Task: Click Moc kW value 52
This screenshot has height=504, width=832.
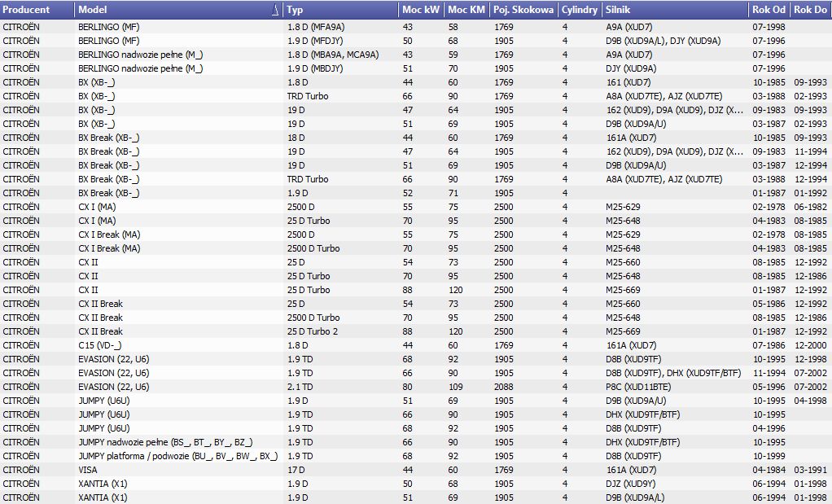Action: (x=407, y=193)
